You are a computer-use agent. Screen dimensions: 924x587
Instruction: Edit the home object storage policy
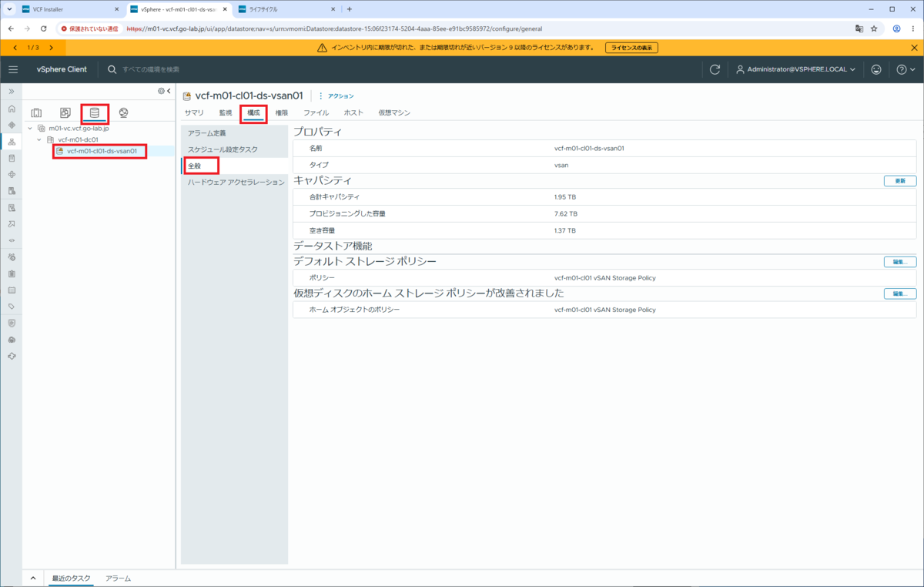click(900, 293)
